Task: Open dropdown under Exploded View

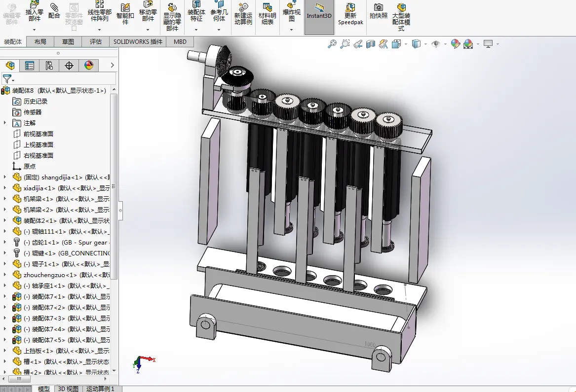Action: pyautogui.click(x=291, y=30)
